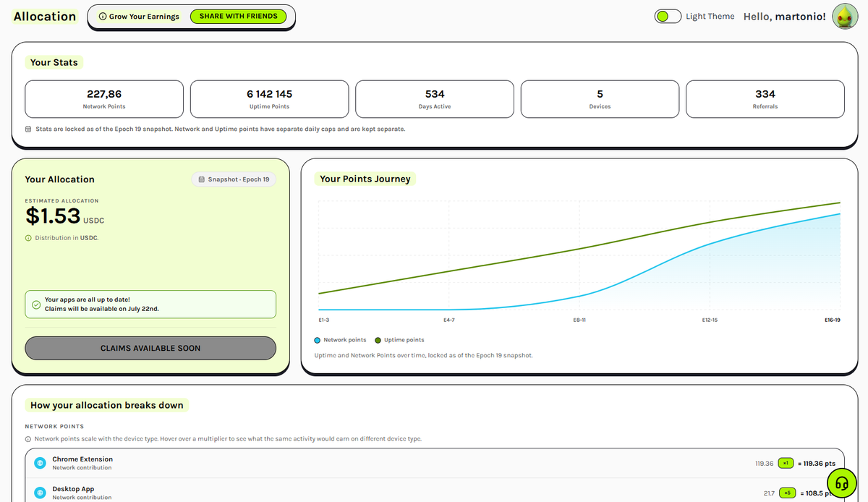Click CLAIMS AVAILABLE SOON button
Screen dimensions: 868x502
[150, 348]
